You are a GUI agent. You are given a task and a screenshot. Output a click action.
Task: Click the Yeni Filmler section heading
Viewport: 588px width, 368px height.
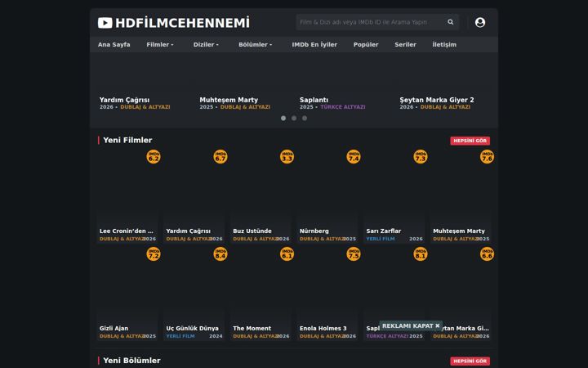tap(127, 141)
